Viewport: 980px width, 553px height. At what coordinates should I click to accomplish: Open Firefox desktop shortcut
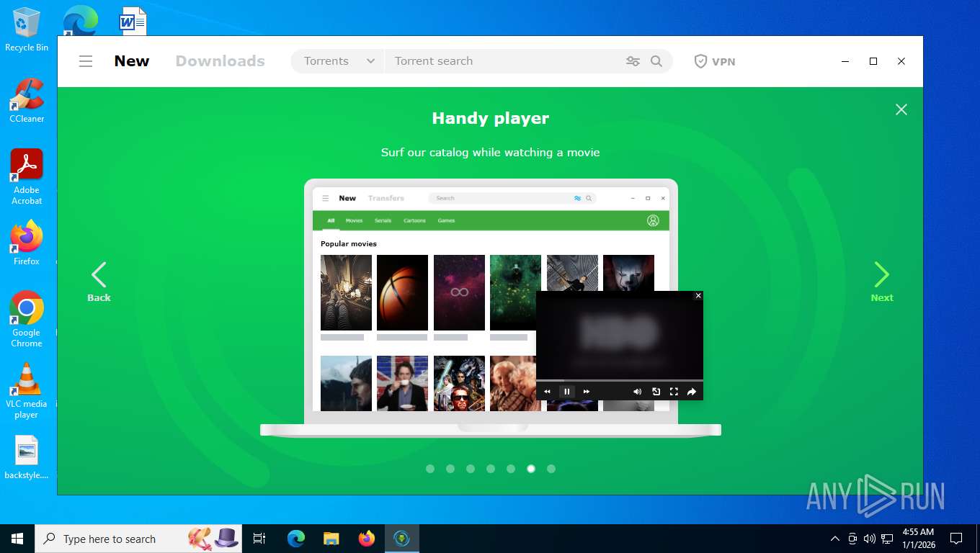(x=27, y=243)
